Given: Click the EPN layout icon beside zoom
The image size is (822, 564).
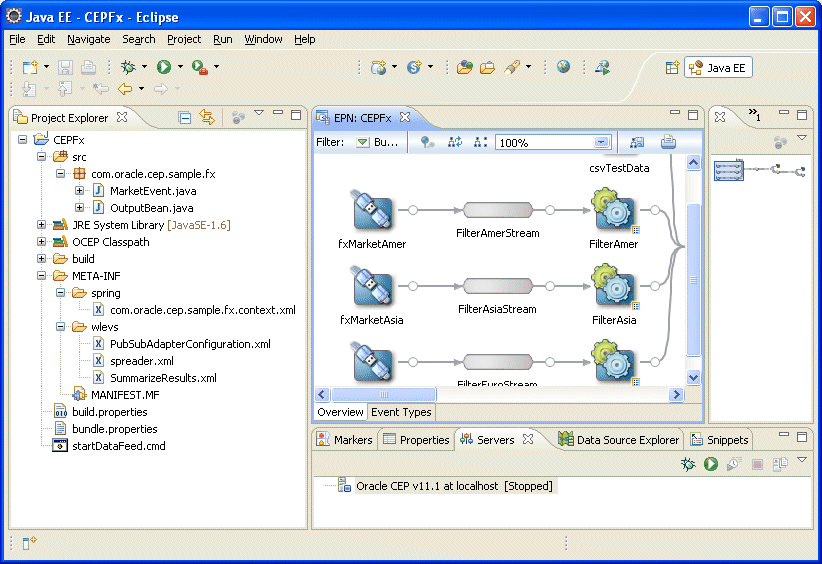Looking at the screenshot, I should pos(481,142).
